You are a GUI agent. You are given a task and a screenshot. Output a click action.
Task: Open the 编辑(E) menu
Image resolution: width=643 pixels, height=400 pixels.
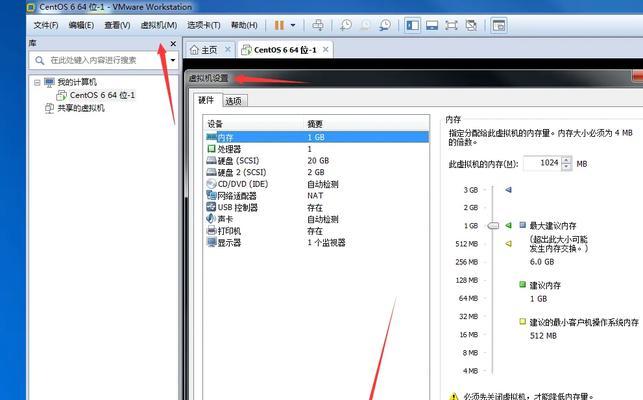point(81,25)
